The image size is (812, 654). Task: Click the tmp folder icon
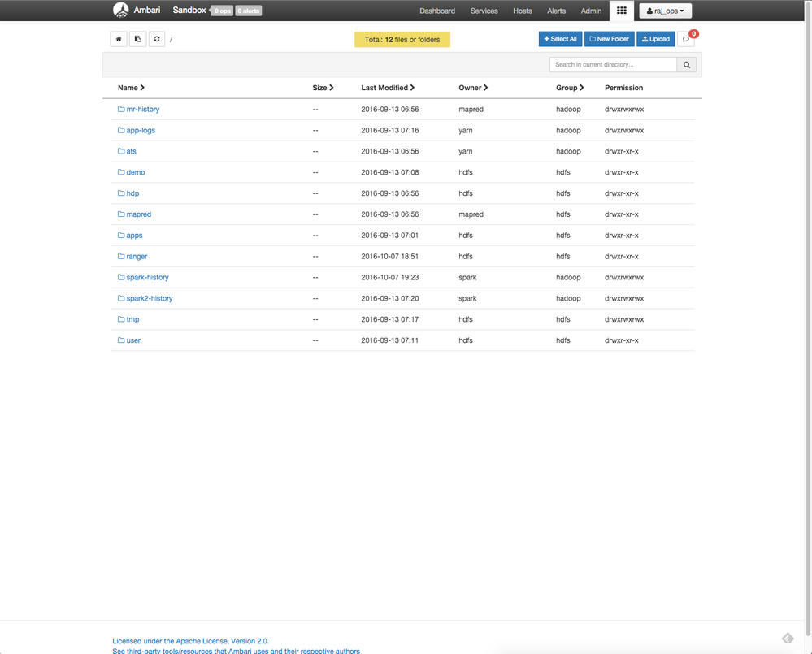click(120, 319)
